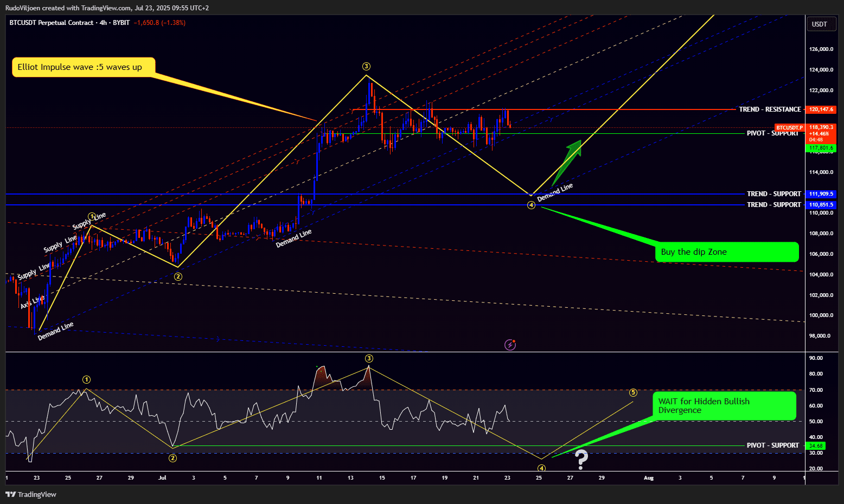
Task: Click 102,000.0 on the price axis
Action: (821, 295)
